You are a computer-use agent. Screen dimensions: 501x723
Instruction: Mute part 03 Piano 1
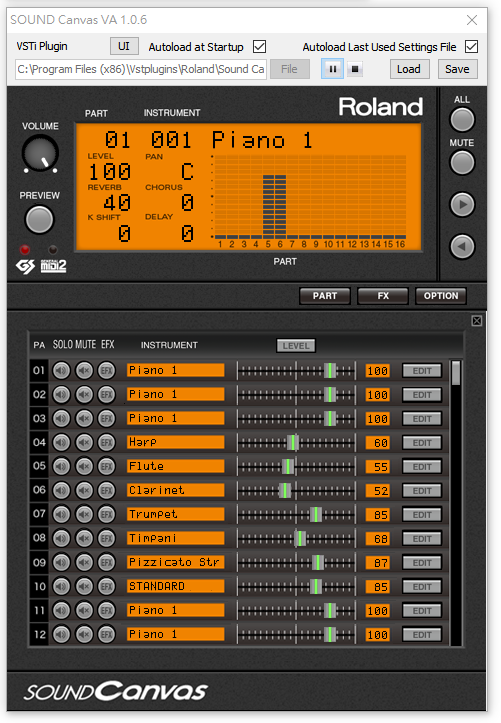tap(84, 418)
